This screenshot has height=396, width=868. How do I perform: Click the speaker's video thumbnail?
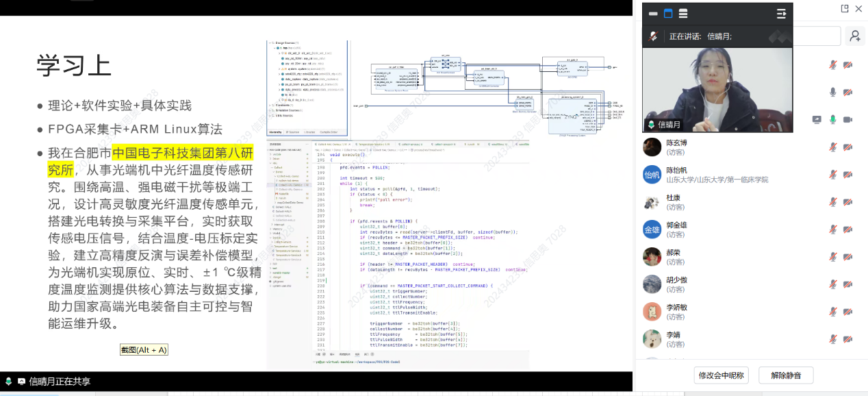pyautogui.click(x=717, y=89)
